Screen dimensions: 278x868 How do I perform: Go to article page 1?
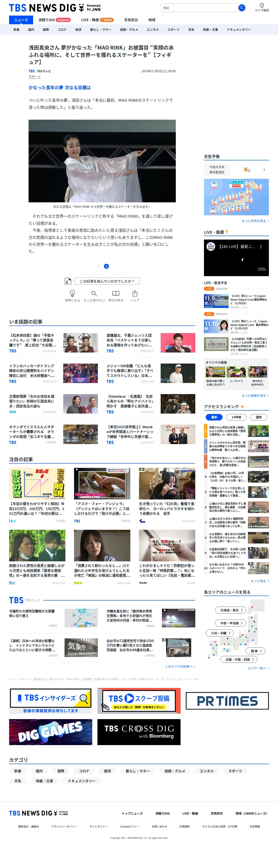(98, 266)
